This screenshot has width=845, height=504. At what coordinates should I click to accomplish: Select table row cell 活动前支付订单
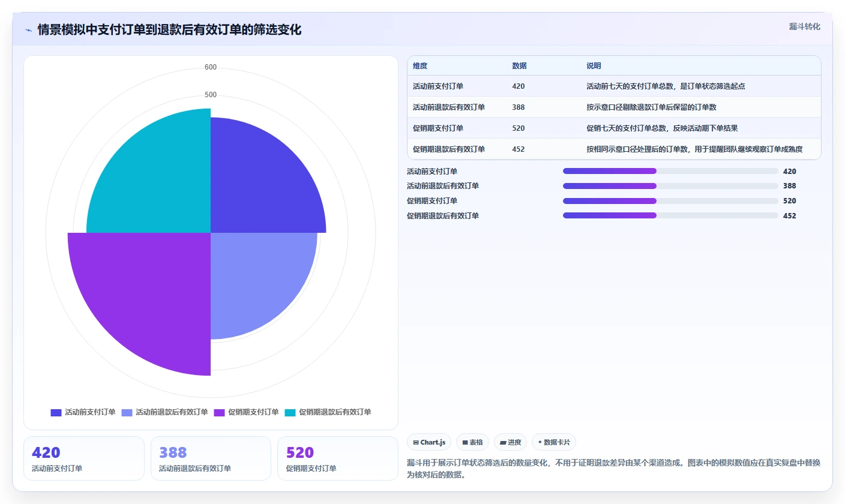438,86
